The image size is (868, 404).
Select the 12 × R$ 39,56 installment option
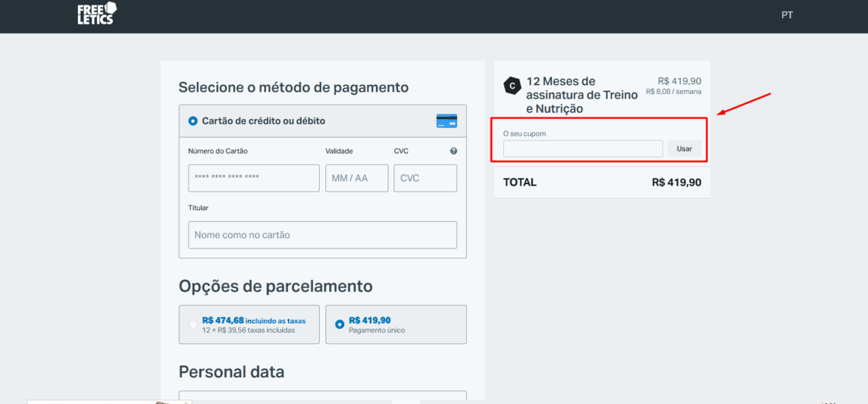point(249,324)
